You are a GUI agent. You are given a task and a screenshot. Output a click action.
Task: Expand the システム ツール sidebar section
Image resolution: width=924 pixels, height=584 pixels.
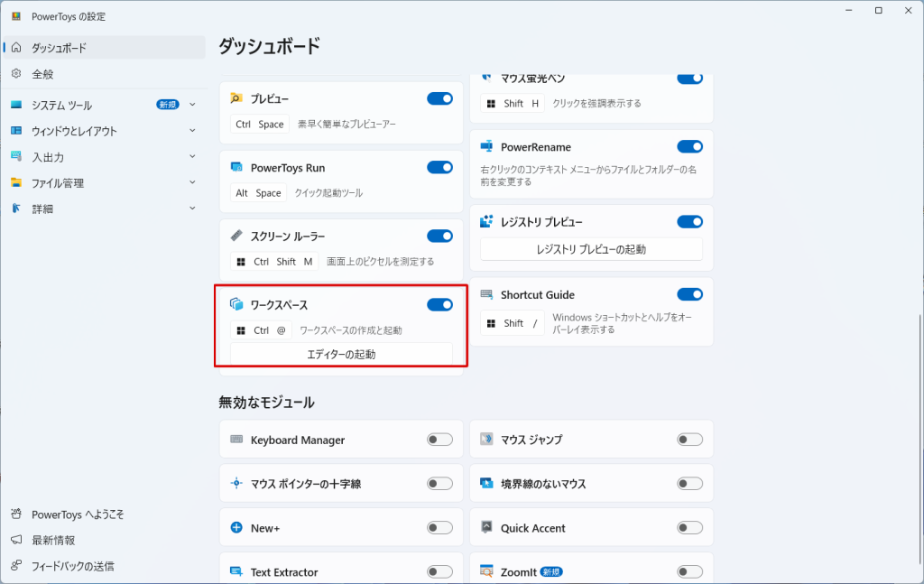point(192,105)
